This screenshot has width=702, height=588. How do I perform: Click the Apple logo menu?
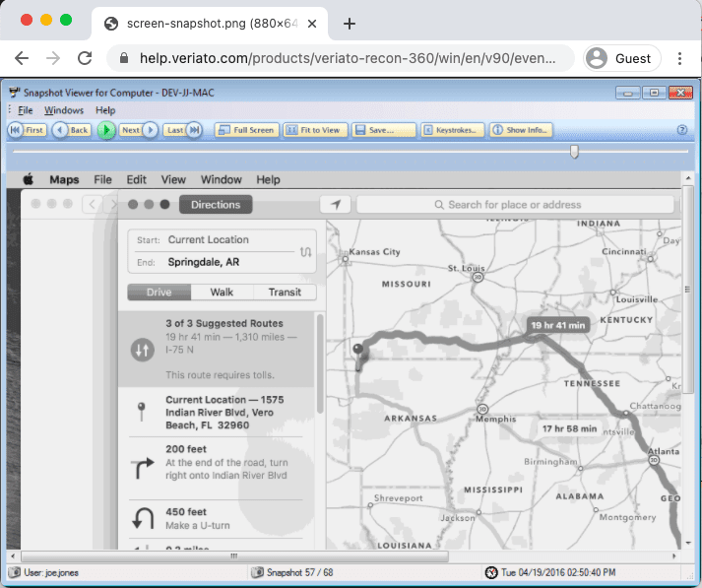[x=29, y=179]
